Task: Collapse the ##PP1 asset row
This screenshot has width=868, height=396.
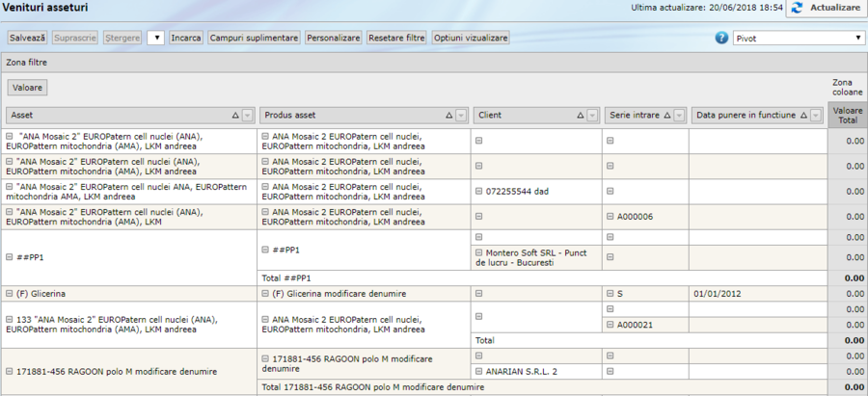Action: coord(10,257)
